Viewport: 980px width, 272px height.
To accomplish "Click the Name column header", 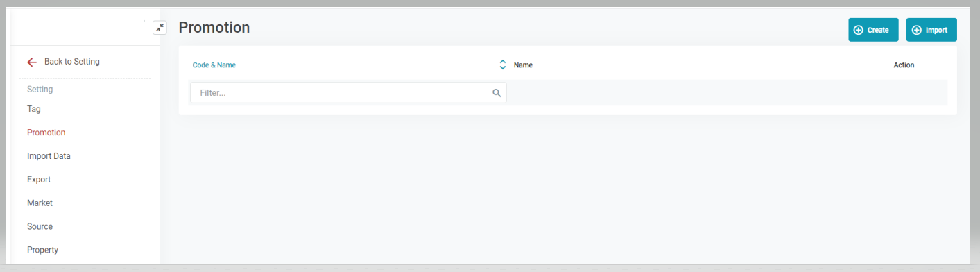I will pyautogui.click(x=523, y=65).
